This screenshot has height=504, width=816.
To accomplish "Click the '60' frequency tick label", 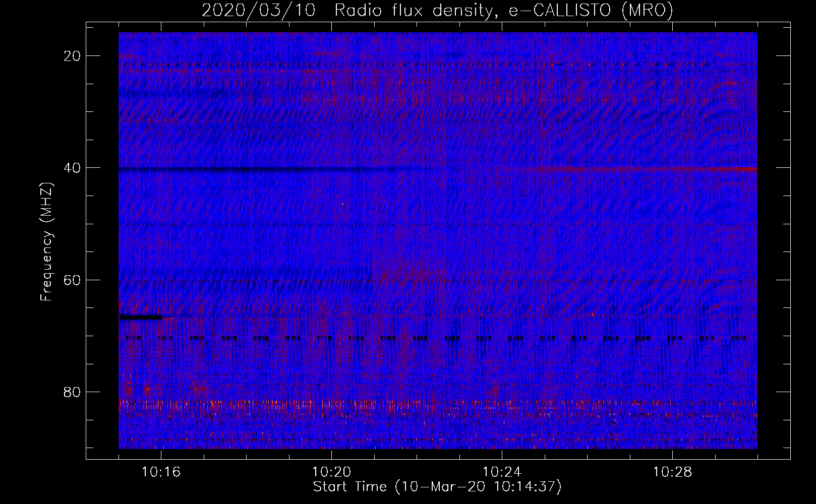I will (73, 280).
